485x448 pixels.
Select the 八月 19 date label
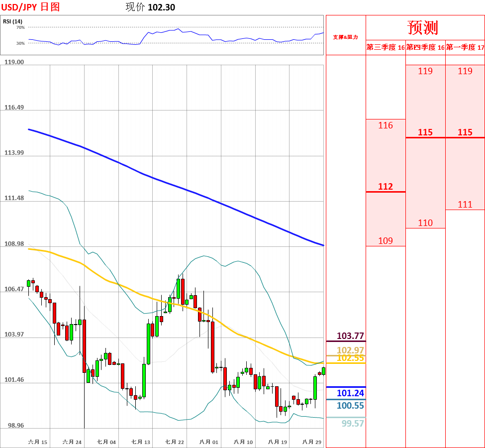click(x=278, y=442)
